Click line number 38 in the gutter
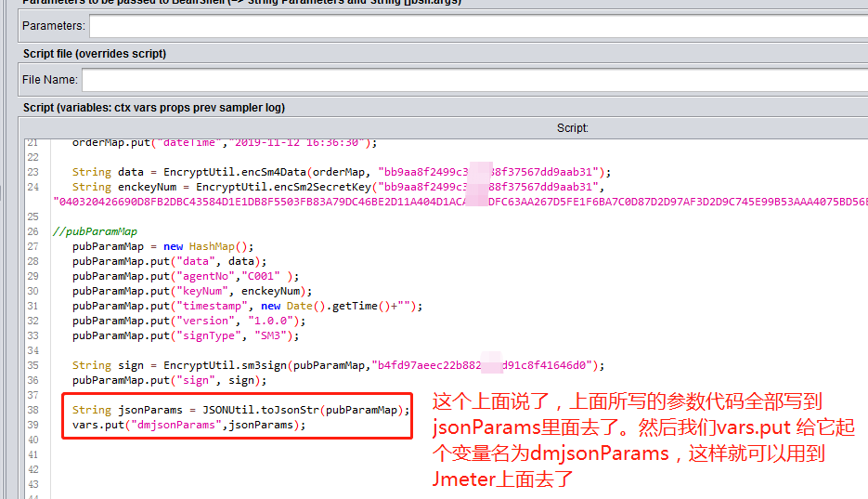This screenshot has height=499, width=868. coord(33,410)
